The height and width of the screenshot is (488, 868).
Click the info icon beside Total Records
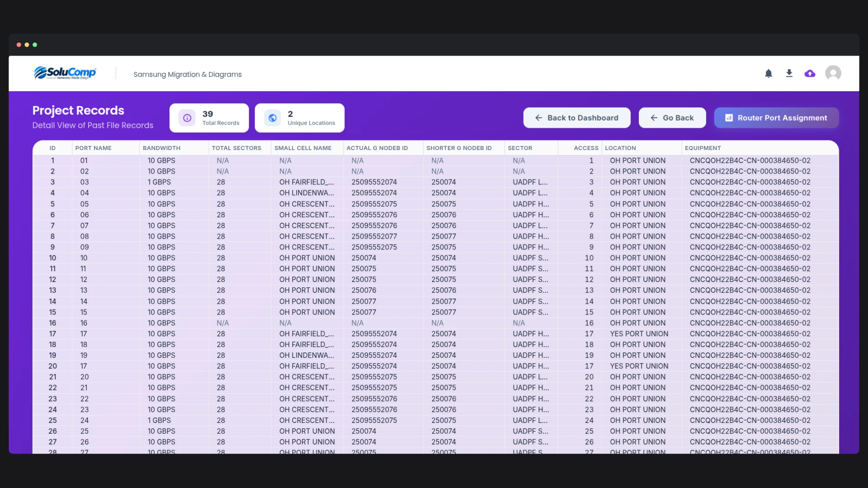coord(187,118)
